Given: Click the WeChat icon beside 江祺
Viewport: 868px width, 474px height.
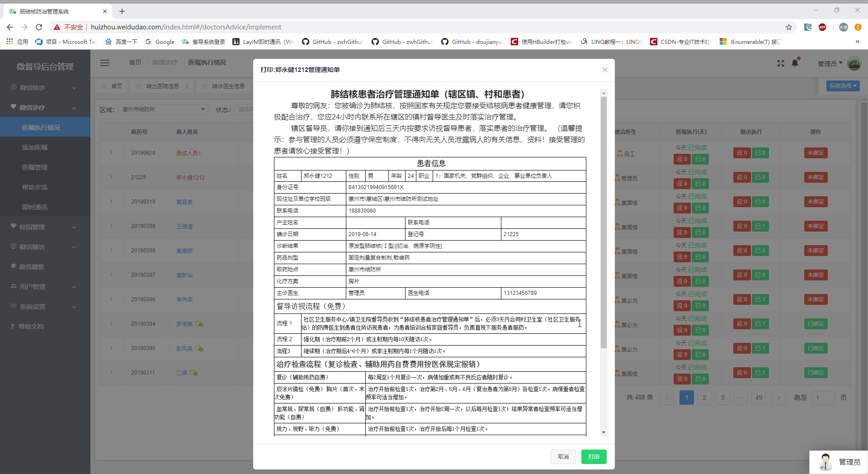Looking at the screenshot, I should (193, 373).
